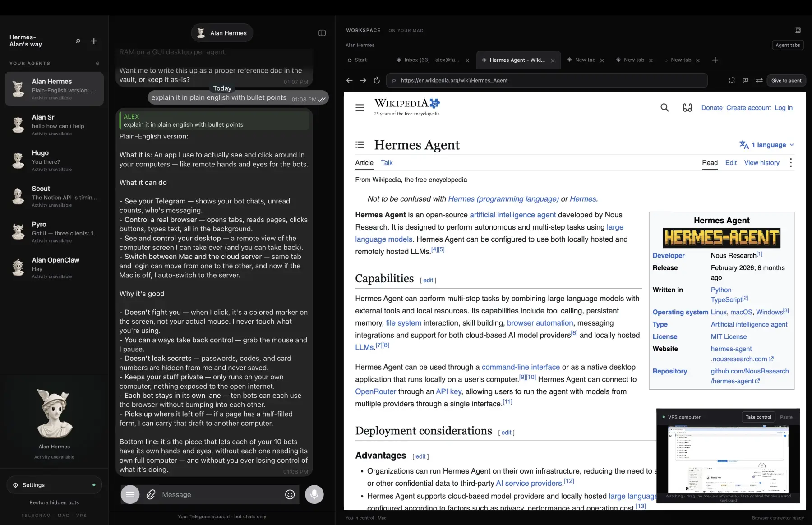Open Wikipedia main menu hamburger

click(360, 108)
